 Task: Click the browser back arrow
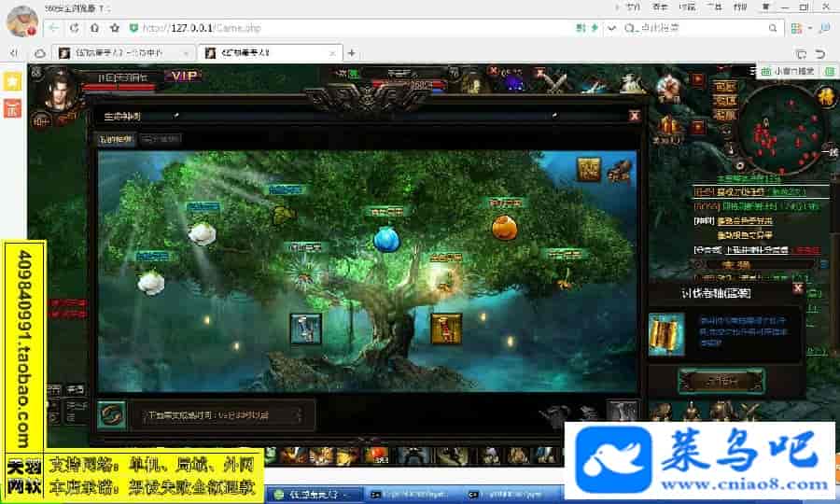(x=53, y=28)
